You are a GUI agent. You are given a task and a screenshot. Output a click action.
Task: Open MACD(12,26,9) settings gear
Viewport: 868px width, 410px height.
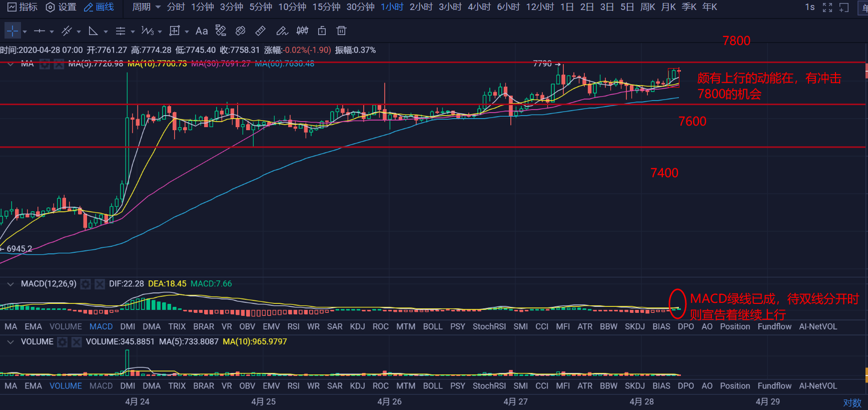(x=86, y=284)
